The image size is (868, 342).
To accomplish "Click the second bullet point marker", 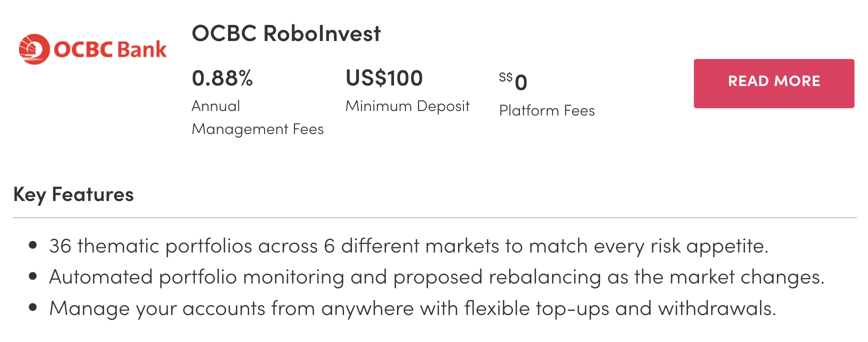I will point(33,276).
